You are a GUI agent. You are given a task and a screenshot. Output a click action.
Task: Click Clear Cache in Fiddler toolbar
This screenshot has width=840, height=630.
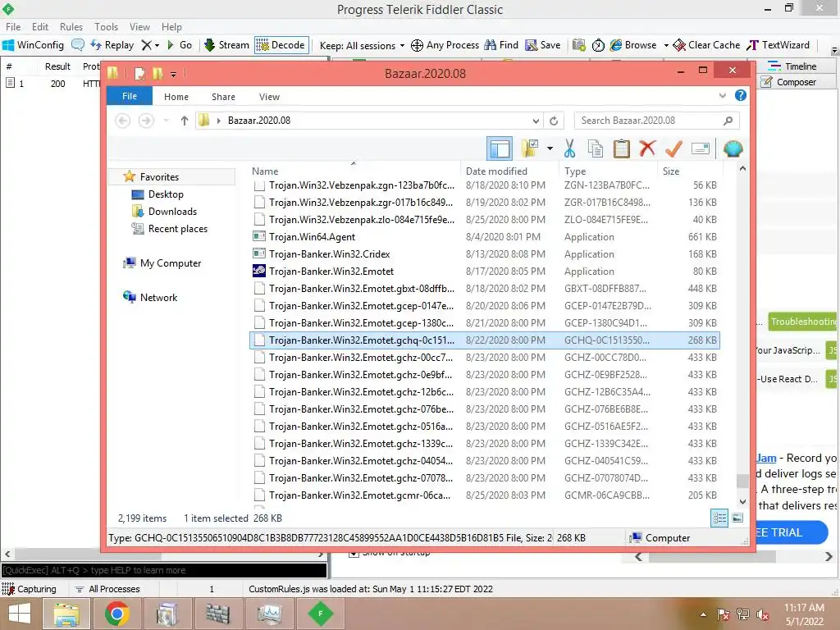coord(706,46)
